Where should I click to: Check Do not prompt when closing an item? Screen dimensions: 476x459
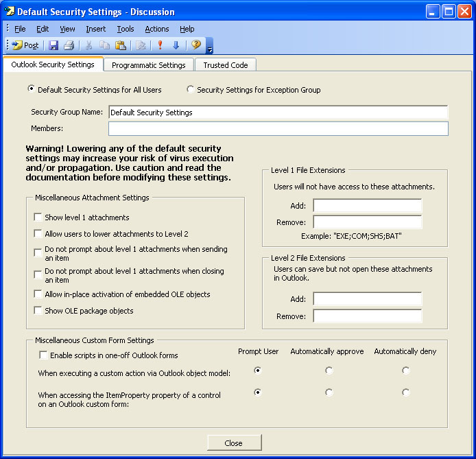pos(38,274)
